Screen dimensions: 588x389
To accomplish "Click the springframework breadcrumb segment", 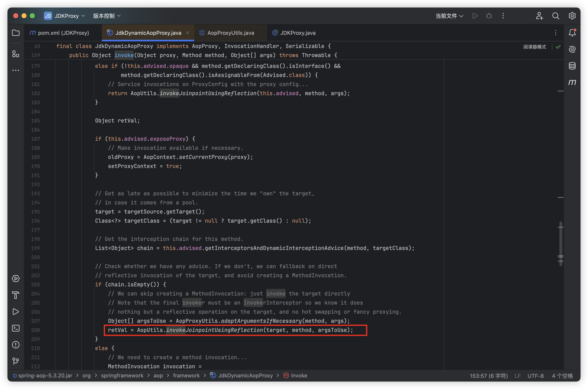I will click(x=122, y=376).
